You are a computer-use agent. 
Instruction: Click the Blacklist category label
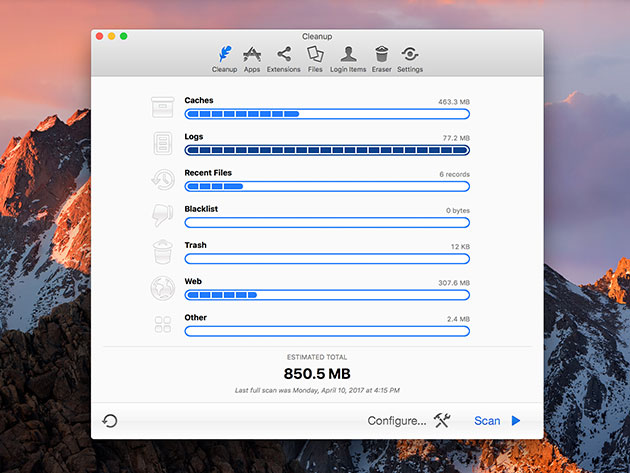click(x=201, y=209)
